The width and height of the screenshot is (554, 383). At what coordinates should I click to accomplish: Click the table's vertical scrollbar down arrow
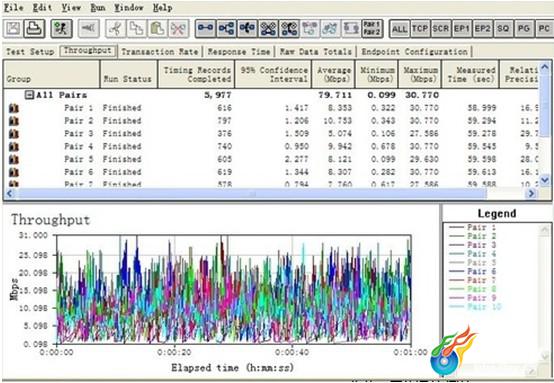point(545,181)
